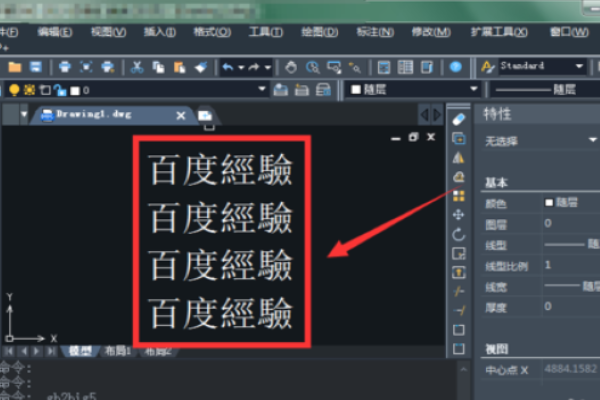The height and width of the screenshot is (400, 600).
Task: Jump to last layout tab arrow
Action: click(51, 351)
